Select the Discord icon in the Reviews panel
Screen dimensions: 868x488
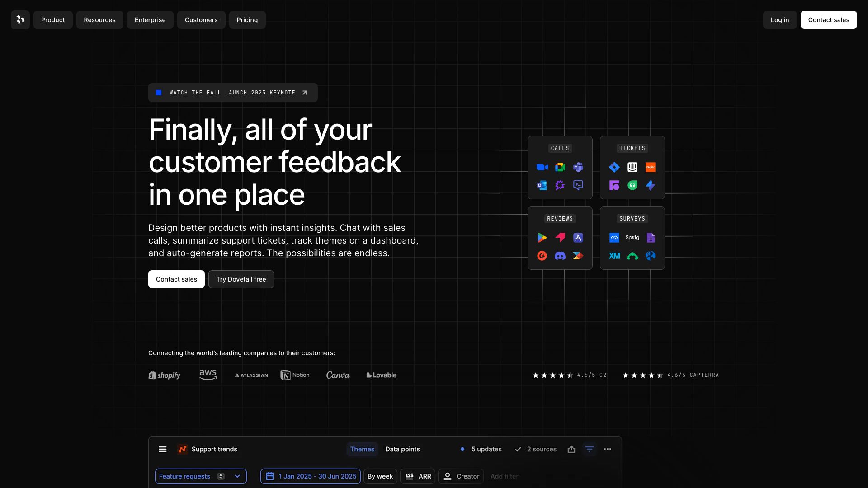tap(560, 256)
